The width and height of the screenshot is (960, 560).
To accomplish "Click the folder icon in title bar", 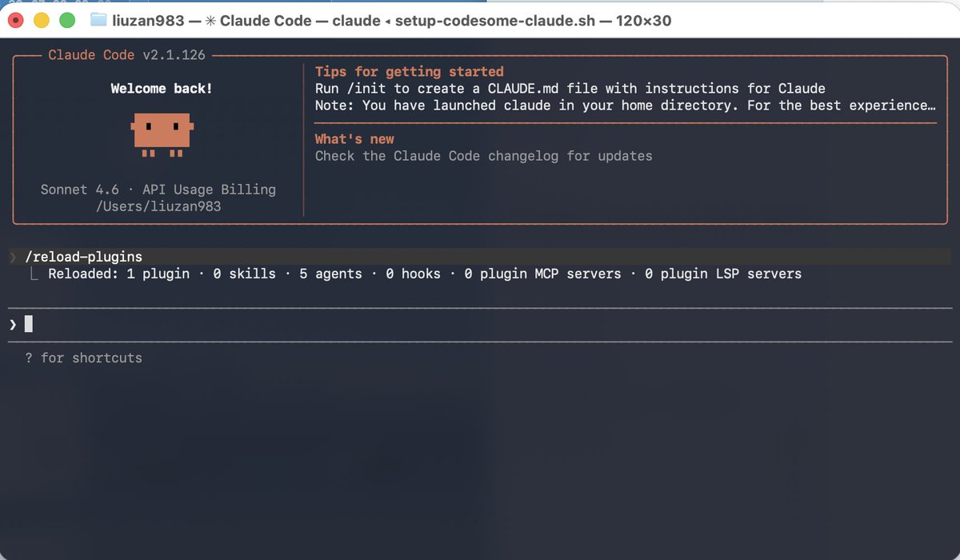I will click(x=99, y=20).
